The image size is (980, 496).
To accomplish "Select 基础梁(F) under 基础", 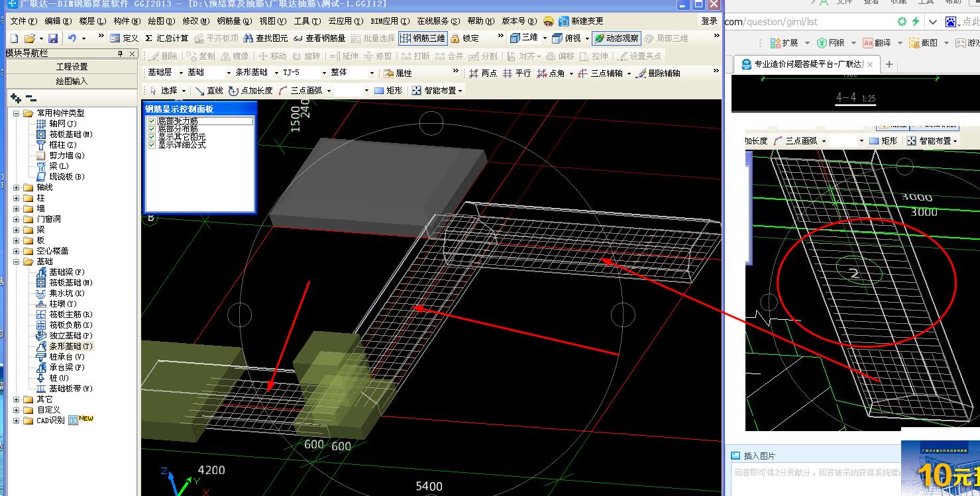I will (61, 272).
